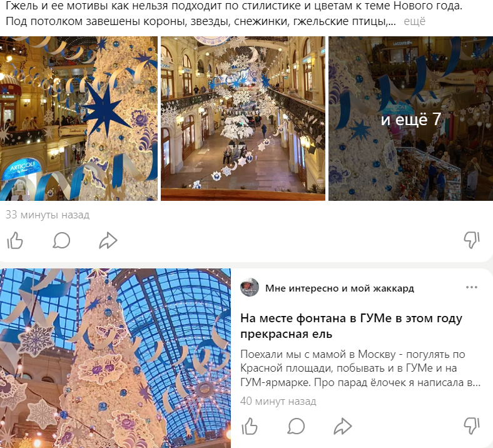Open channel "Мне интересно и мой жаккард"
Viewport: 493px width, 448px height.
(x=340, y=288)
